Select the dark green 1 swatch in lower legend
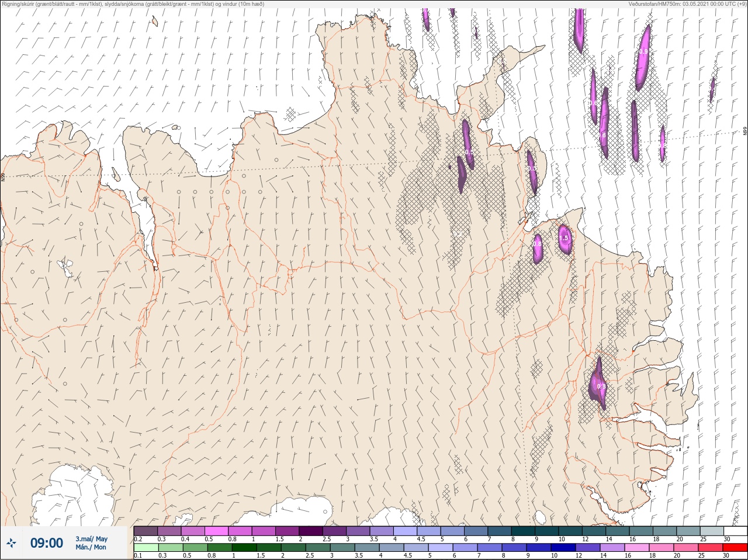This screenshot has height=560, width=748. click(x=245, y=548)
